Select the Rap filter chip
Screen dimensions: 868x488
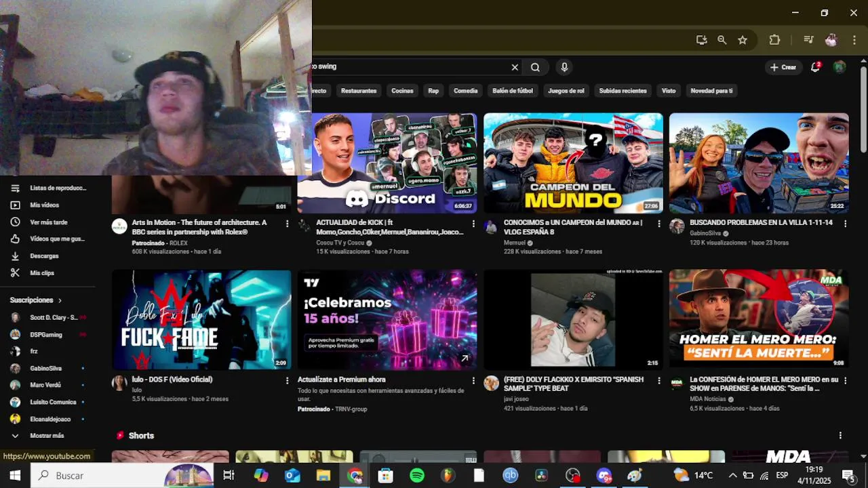(x=433, y=91)
